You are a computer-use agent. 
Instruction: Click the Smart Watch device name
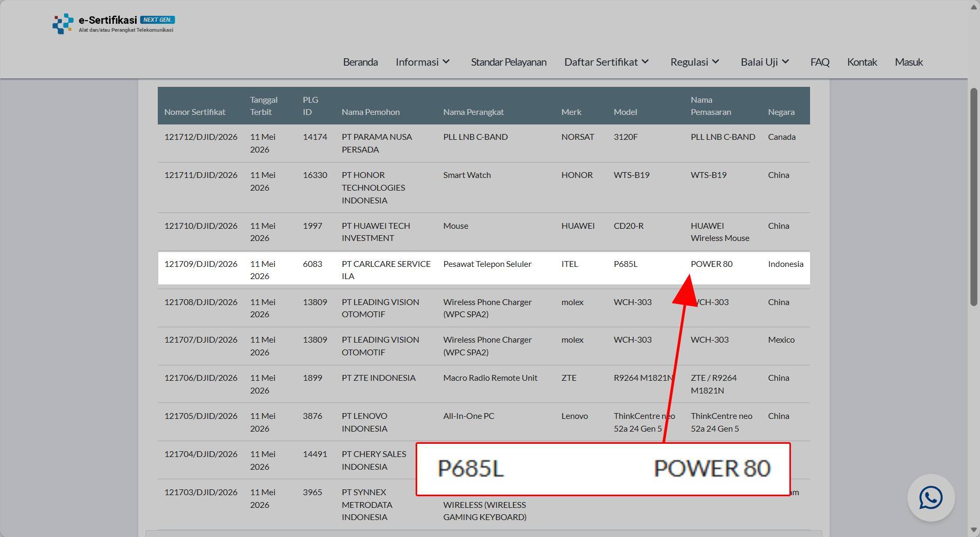coord(467,175)
